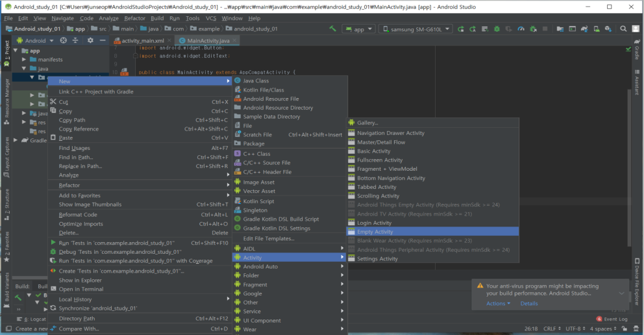Click the Make Project hammer icon
The width and height of the screenshot is (644, 335).
coord(332,29)
